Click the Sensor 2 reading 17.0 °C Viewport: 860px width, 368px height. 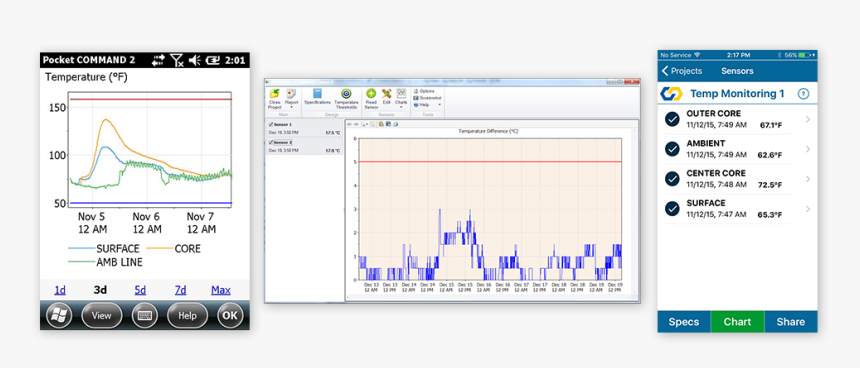coord(332,150)
